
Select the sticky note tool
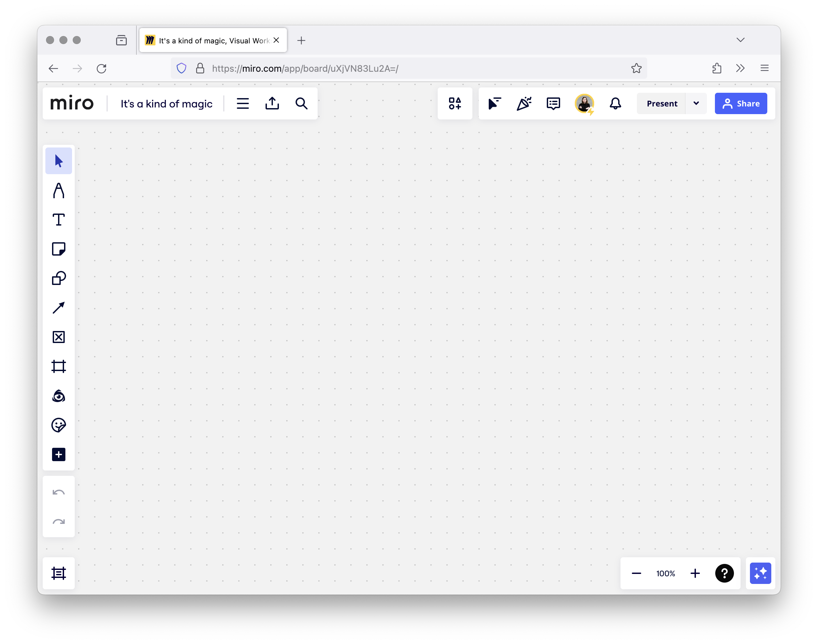tap(58, 249)
